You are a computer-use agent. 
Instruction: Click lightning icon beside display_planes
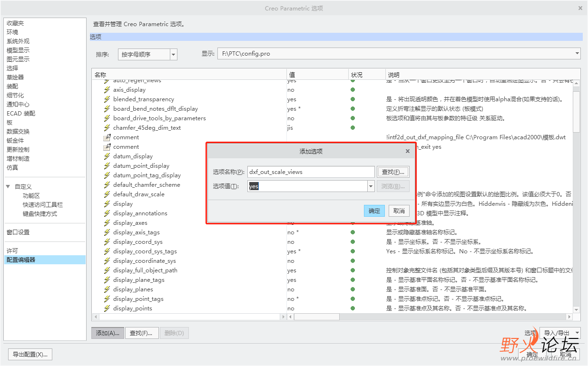point(107,289)
